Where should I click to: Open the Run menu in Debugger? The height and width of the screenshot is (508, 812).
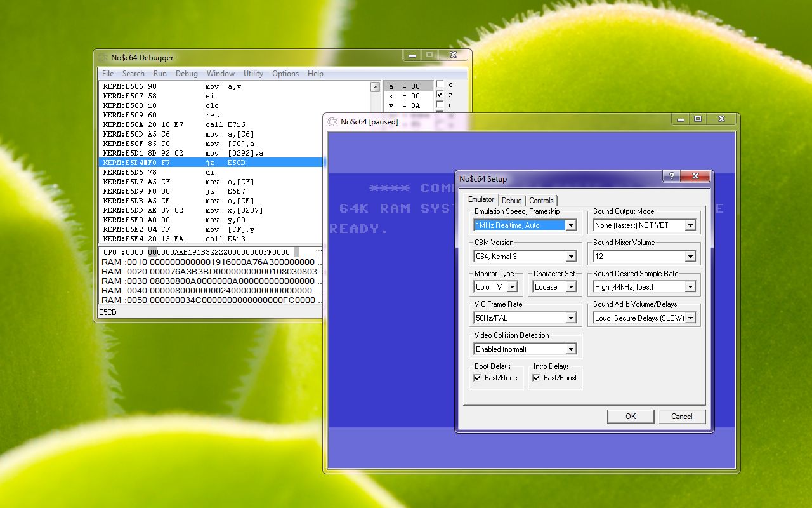point(160,74)
